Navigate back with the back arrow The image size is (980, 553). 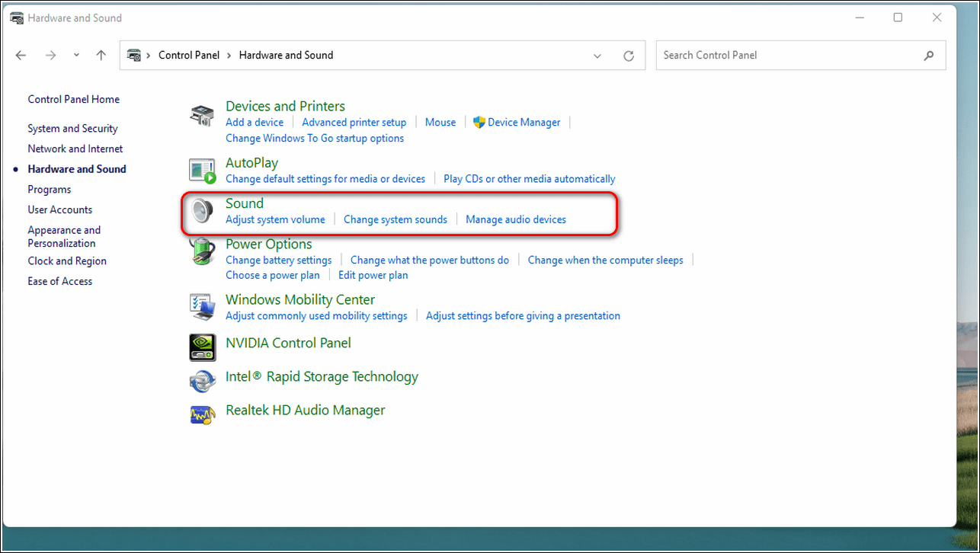(x=21, y=56)
